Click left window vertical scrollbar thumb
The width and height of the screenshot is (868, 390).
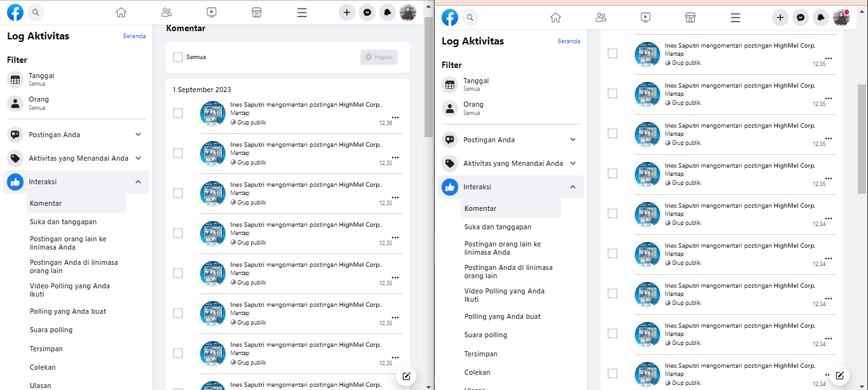(x=428, y=76)
